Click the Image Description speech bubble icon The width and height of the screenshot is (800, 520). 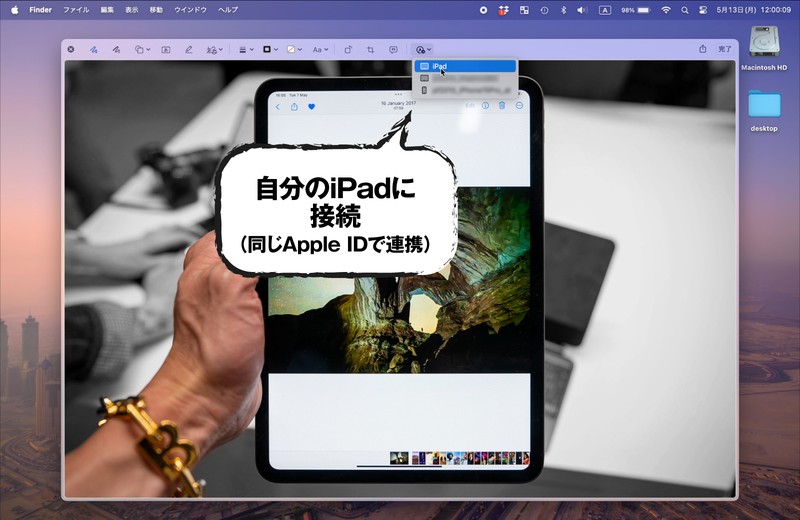coord(393,49)
